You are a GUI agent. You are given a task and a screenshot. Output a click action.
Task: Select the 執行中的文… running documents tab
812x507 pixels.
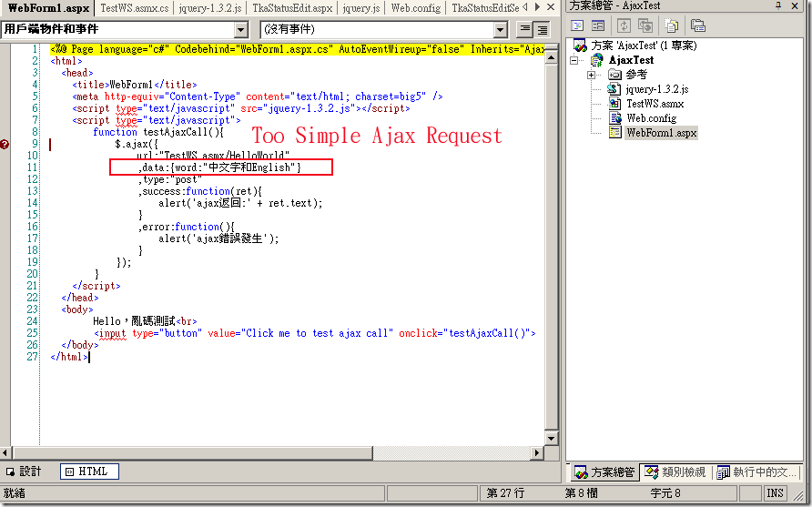pos(756,472)
